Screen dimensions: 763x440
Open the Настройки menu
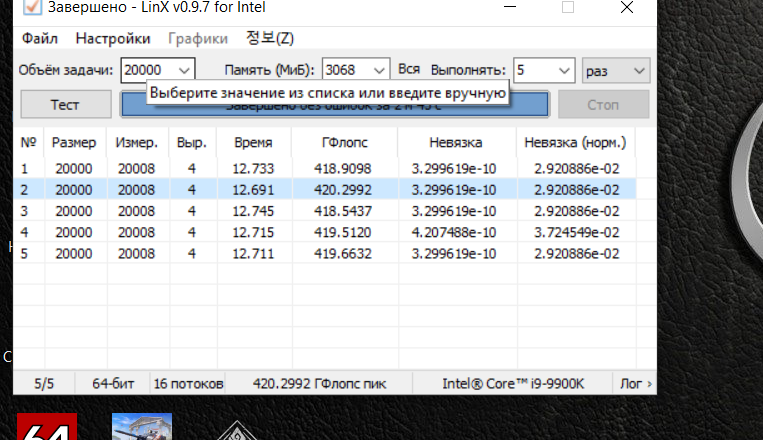click(x=113, y=38)
